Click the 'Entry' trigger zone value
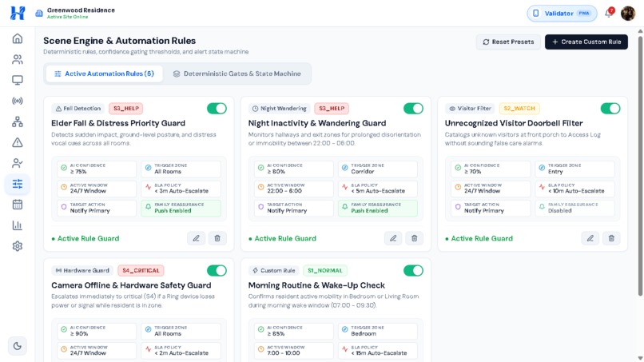644x362 pixels. (x=555, y=172)
